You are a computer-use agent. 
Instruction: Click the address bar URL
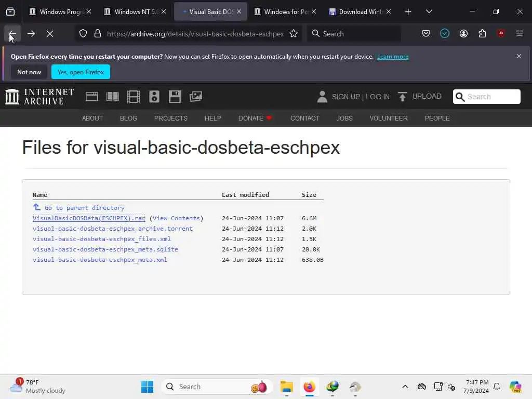coord(195,34)
